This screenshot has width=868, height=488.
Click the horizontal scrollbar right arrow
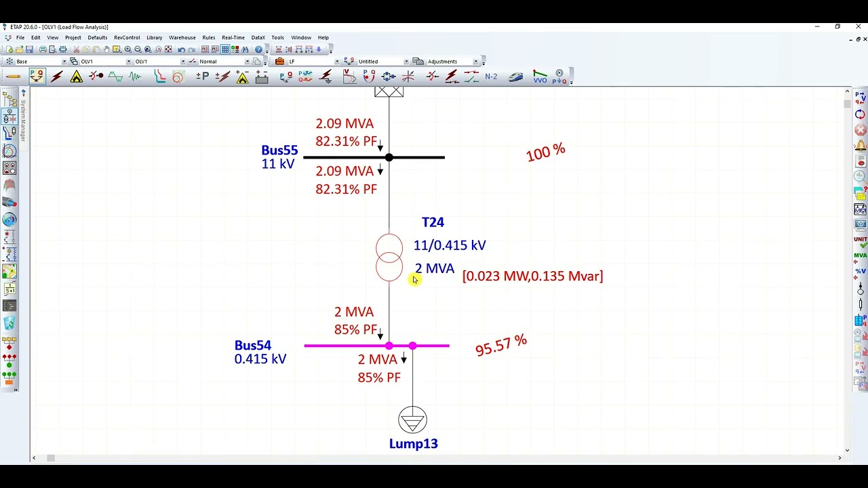click(840, 458)
